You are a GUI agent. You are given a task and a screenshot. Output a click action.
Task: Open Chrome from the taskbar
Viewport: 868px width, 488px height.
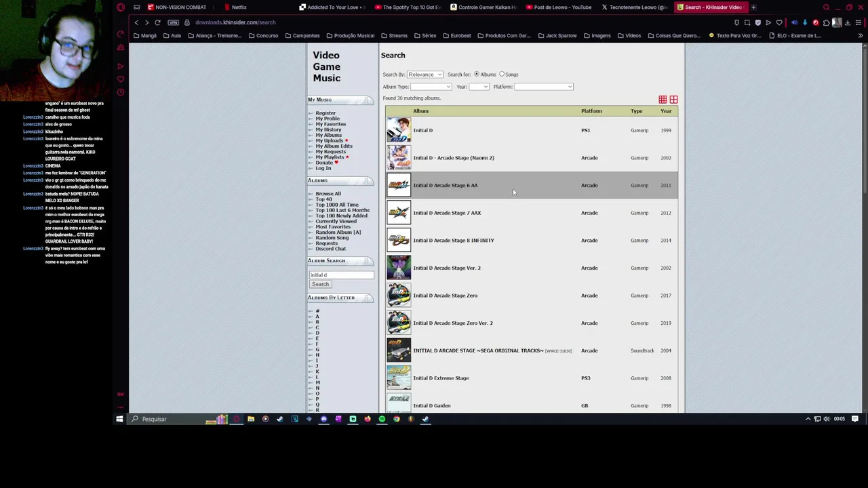(397, 419)
